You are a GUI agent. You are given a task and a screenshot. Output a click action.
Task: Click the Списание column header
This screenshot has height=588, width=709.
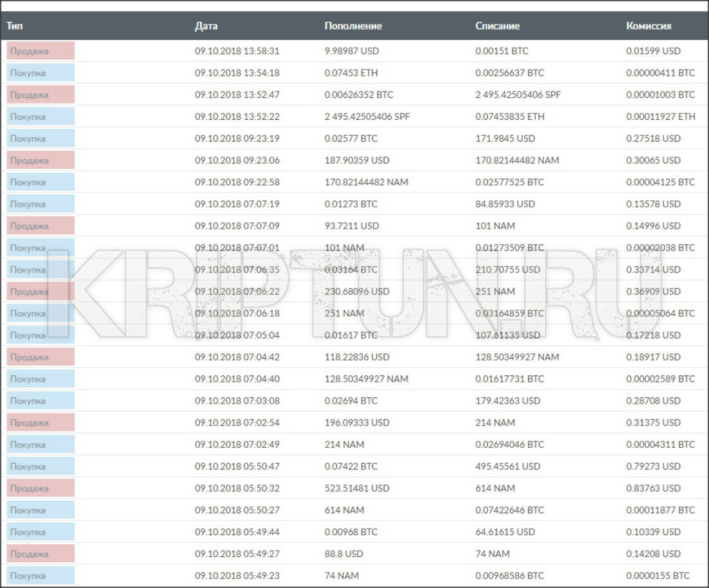pos(498,26)
